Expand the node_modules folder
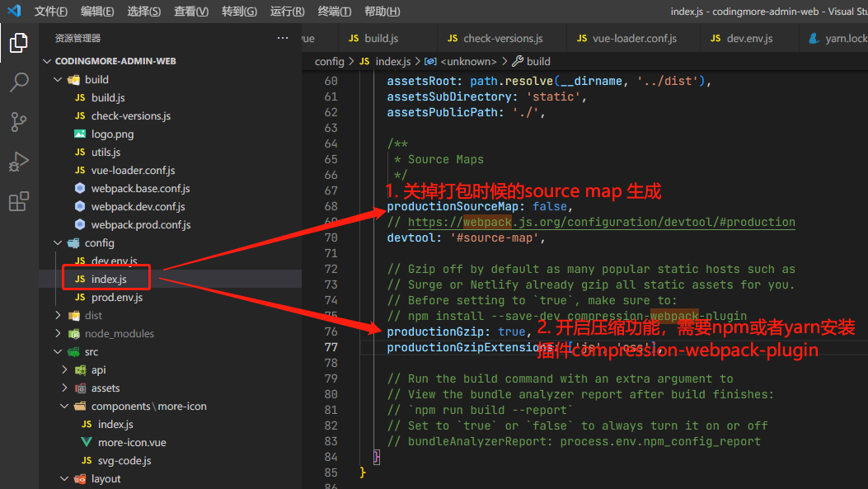 [58, 333]
